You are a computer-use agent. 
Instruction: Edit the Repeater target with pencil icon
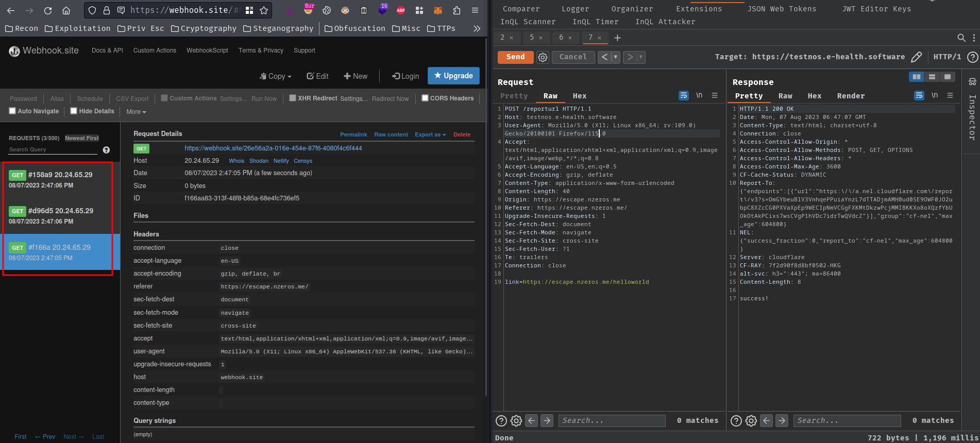coord(916,57)
